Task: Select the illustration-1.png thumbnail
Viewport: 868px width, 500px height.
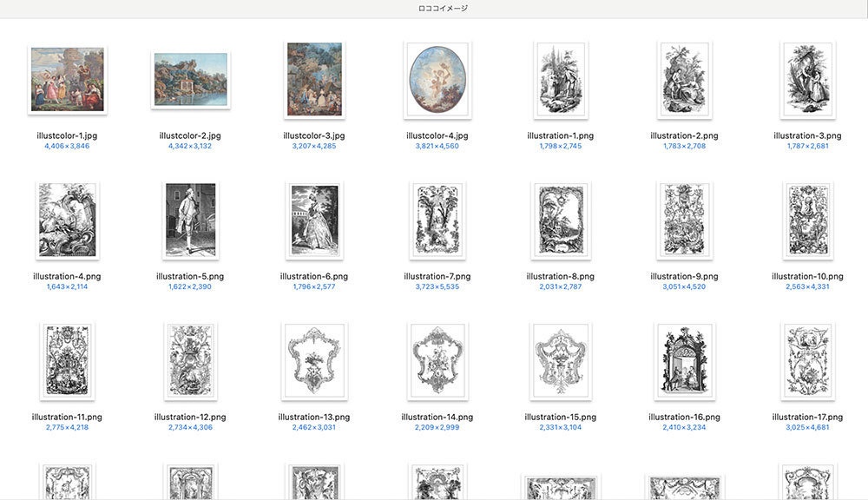Action: pos(561,80)
